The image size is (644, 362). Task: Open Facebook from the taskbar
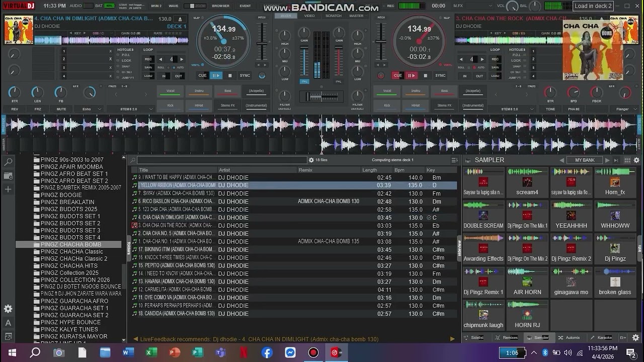pos(267,352)
